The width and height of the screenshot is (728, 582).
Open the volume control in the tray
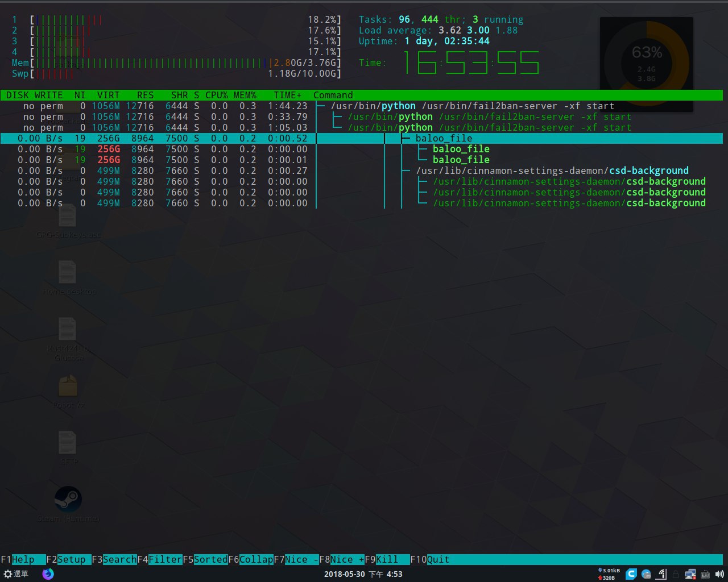click(x=719, y=574)
